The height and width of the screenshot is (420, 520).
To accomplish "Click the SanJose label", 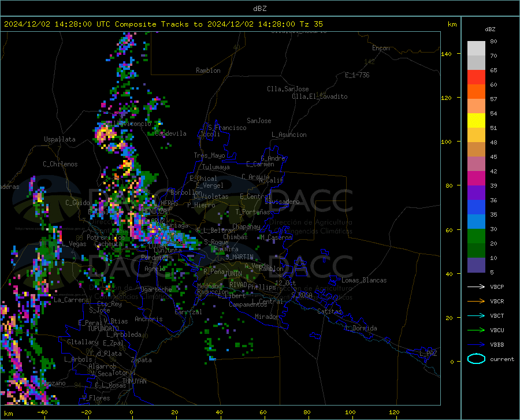I will click(259, 121).
